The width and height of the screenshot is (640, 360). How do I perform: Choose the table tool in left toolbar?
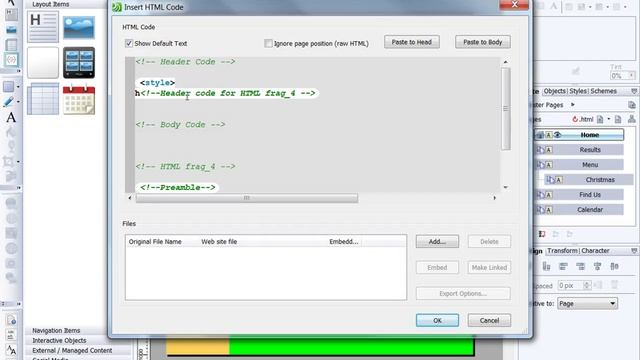(x=11, y=44)
